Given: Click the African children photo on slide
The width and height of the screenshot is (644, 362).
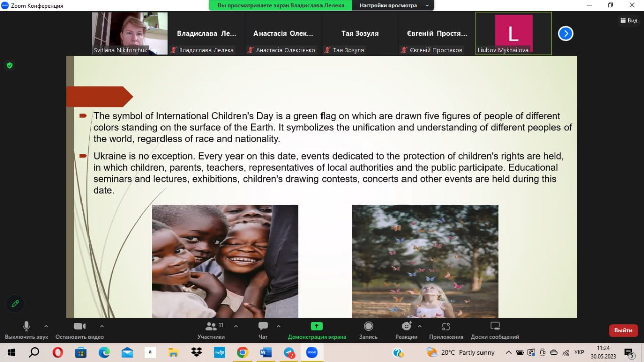Looking at the screenshot, I should point(225,261).
